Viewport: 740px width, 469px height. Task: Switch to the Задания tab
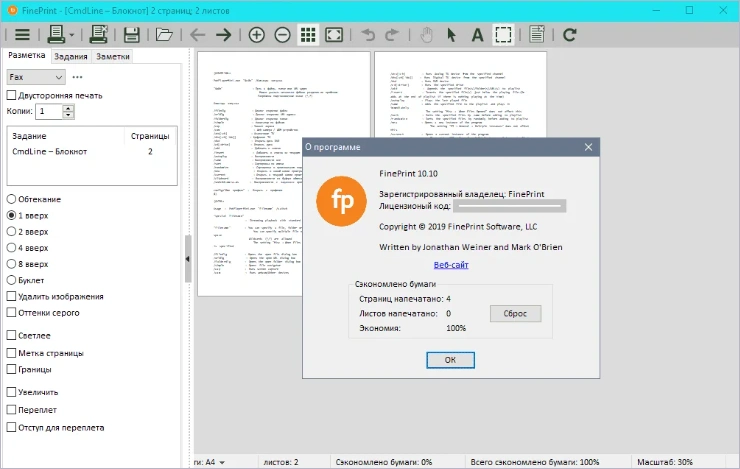tap(71, 57)
